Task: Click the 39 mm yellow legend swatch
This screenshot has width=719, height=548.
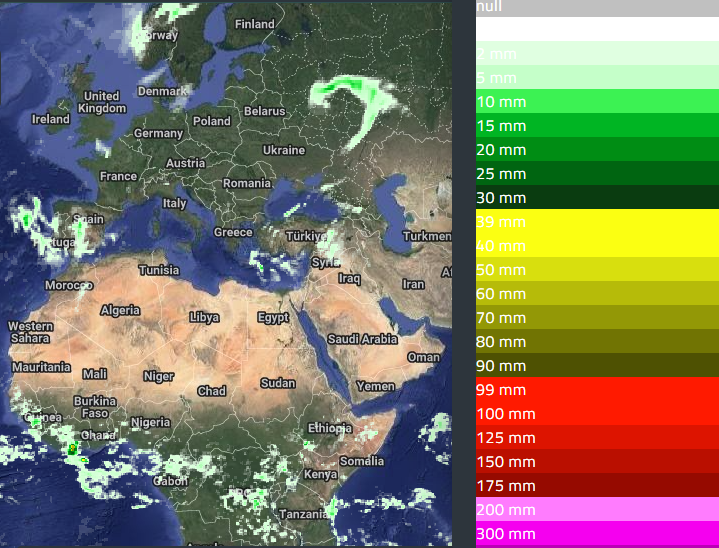Action: (597, 222)
